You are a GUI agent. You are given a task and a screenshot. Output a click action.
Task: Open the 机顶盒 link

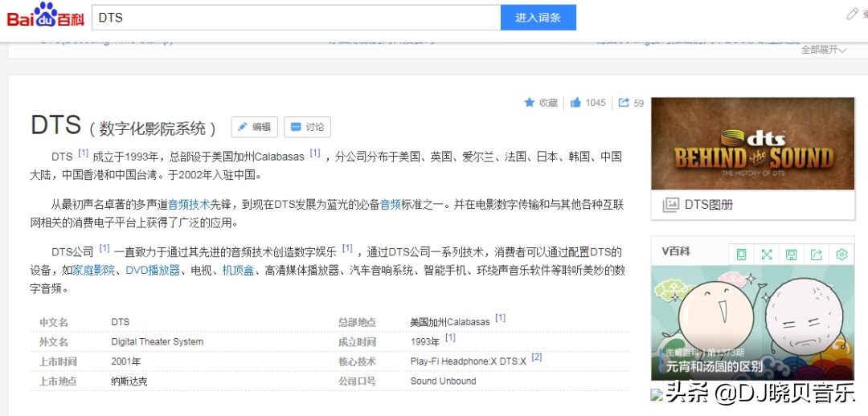(x=238, y=271)
